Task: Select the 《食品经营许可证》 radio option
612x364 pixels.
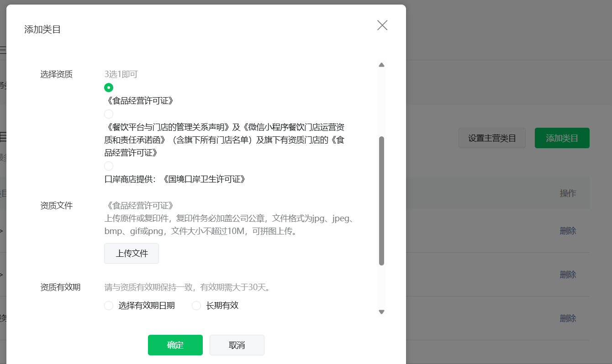Action: [109, 88]
